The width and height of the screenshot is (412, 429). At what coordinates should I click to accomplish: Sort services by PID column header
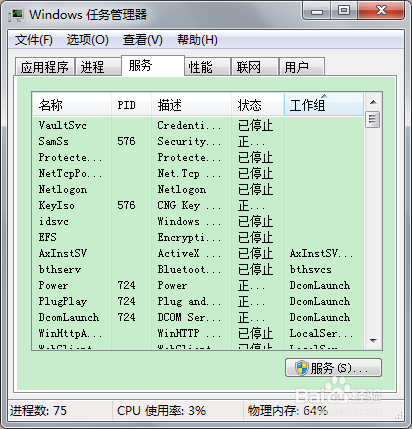(131, 105)
